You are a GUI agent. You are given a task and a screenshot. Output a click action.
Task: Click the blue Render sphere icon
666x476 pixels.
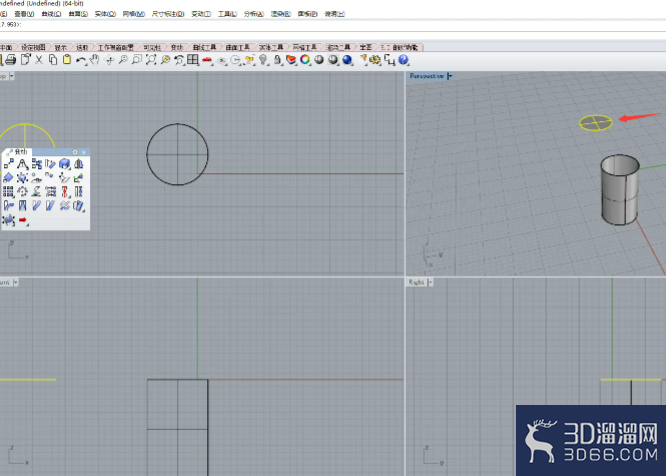tap(347, 60)
